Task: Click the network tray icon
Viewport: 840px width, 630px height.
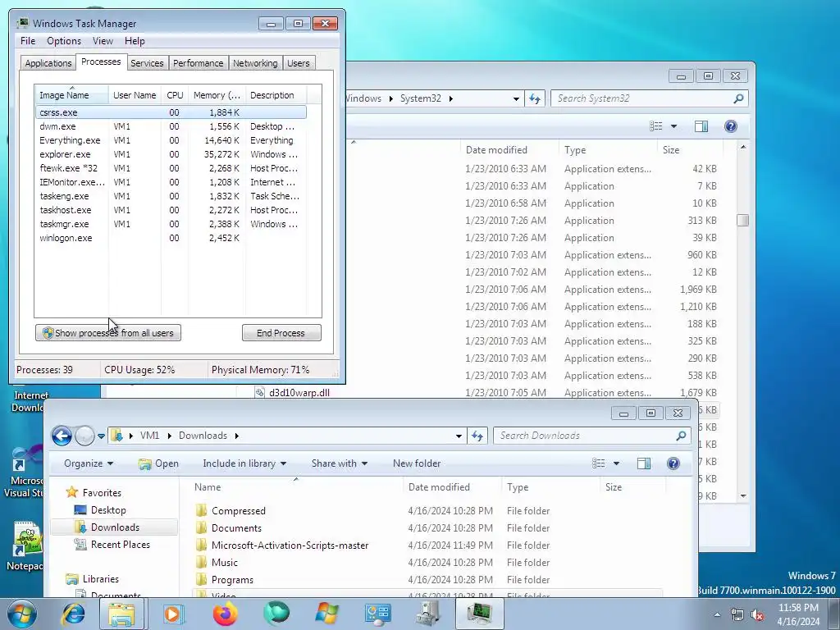Action: pyautogui.click(x=737, y=614)
